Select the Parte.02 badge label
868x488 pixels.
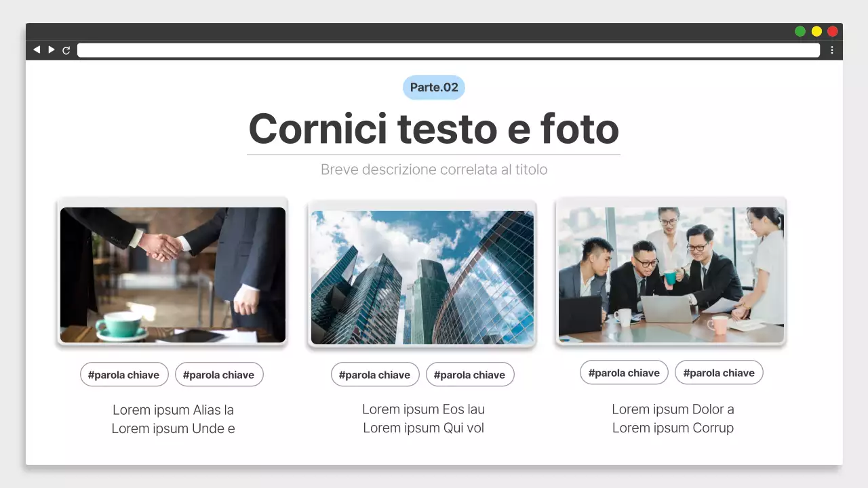(433, 87)
